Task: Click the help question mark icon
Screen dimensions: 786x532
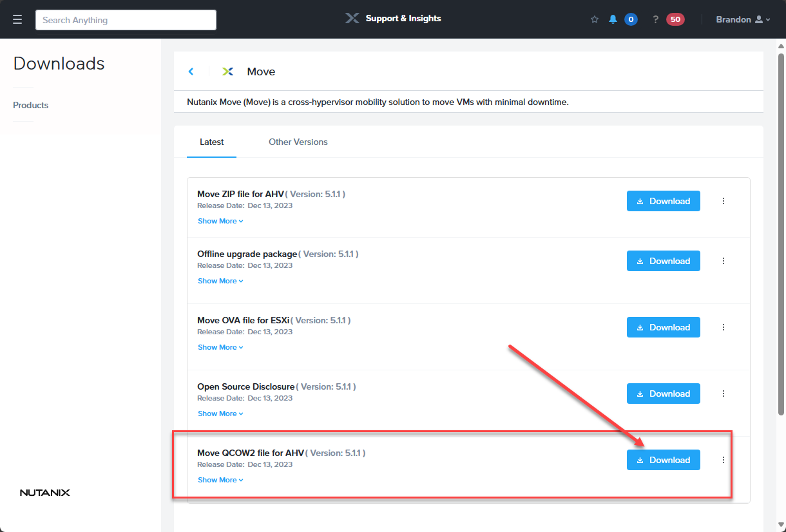Action: (x=655, y=19)
